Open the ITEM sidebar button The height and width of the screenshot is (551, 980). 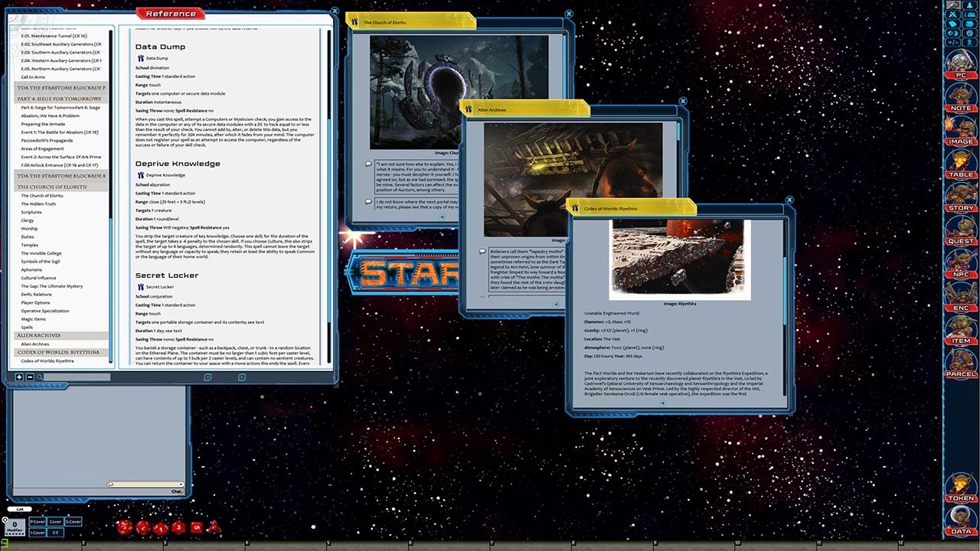[x=960, y=330]
